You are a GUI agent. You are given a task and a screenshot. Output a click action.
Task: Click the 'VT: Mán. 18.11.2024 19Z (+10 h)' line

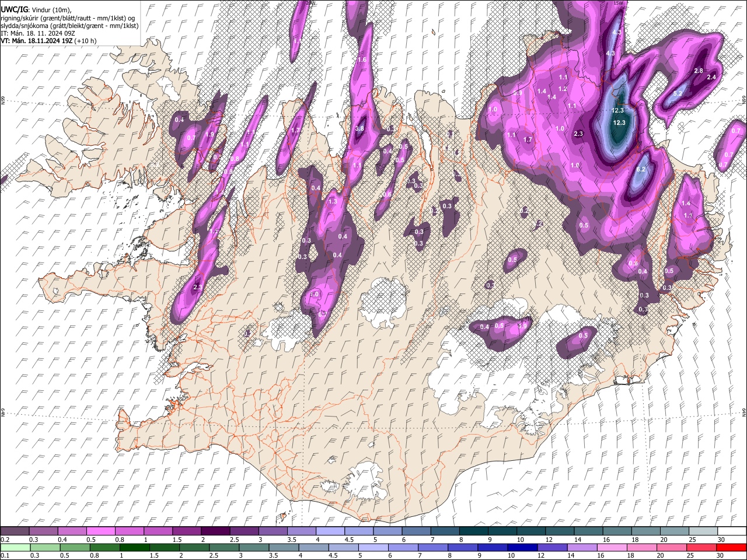49,41
